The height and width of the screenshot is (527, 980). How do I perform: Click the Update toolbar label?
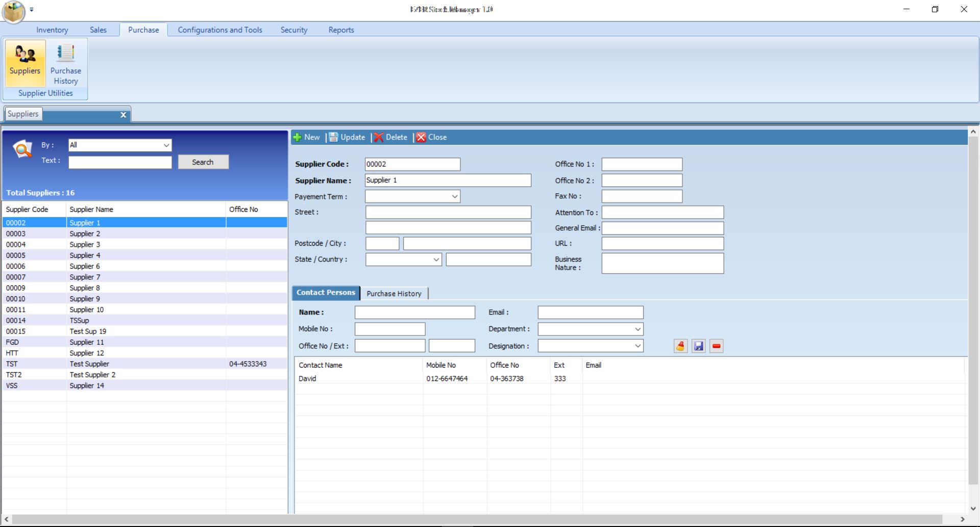tap(353, 137)
